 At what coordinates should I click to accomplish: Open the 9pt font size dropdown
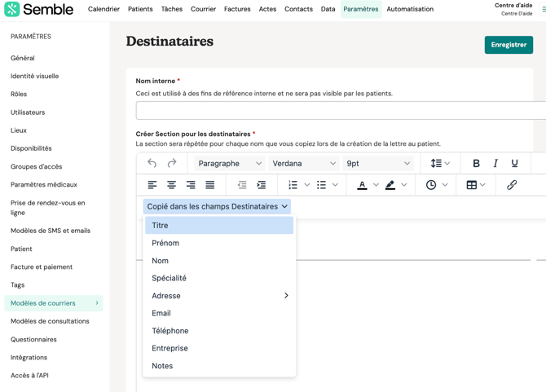click(378, 163)
